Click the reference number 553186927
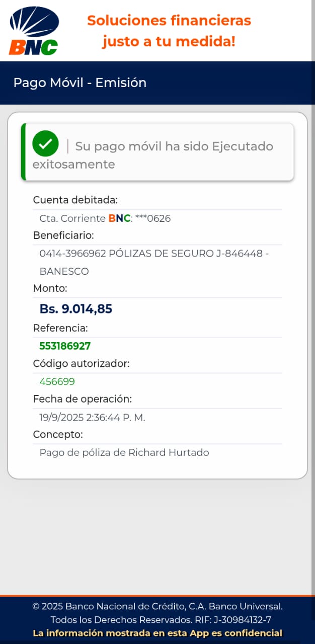This screenshot has height=644, width=315. [65, 346]
